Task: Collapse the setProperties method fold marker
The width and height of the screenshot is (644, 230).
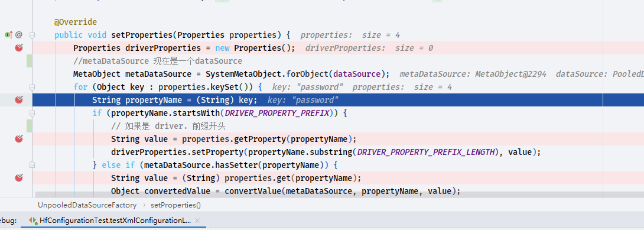Action: point(32,35)
